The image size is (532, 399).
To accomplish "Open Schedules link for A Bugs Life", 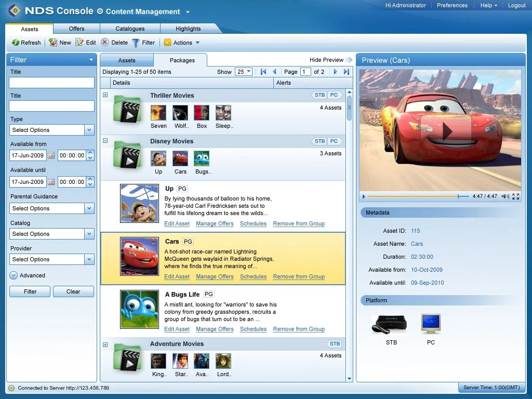I will (253, 329).
